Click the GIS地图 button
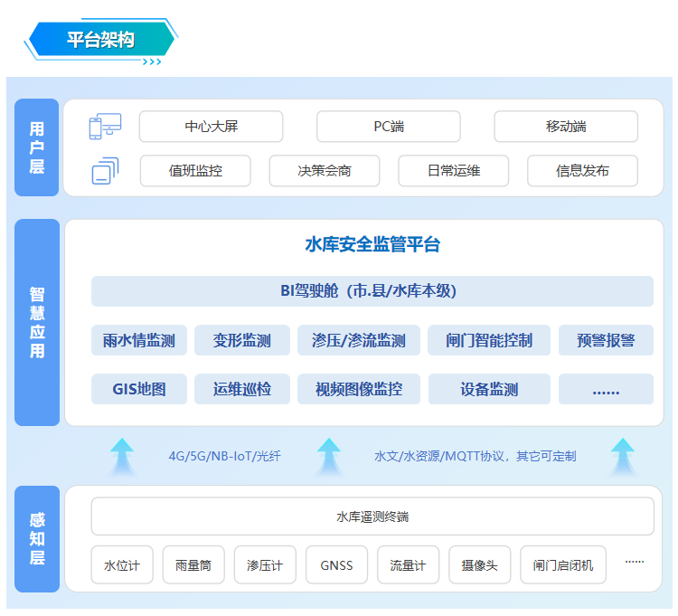Image resolution: width=678 pixels, height=616 pixels. 139,390
